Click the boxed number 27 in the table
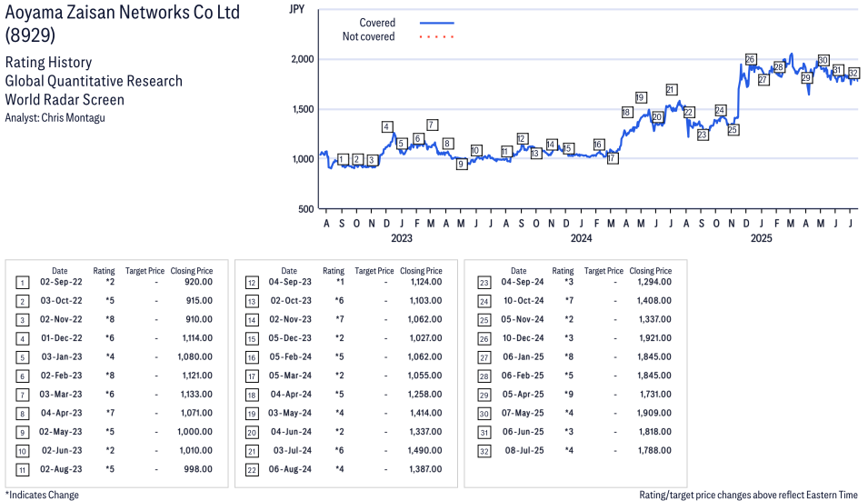Screen dimensions: 868x501 (484, 357)
